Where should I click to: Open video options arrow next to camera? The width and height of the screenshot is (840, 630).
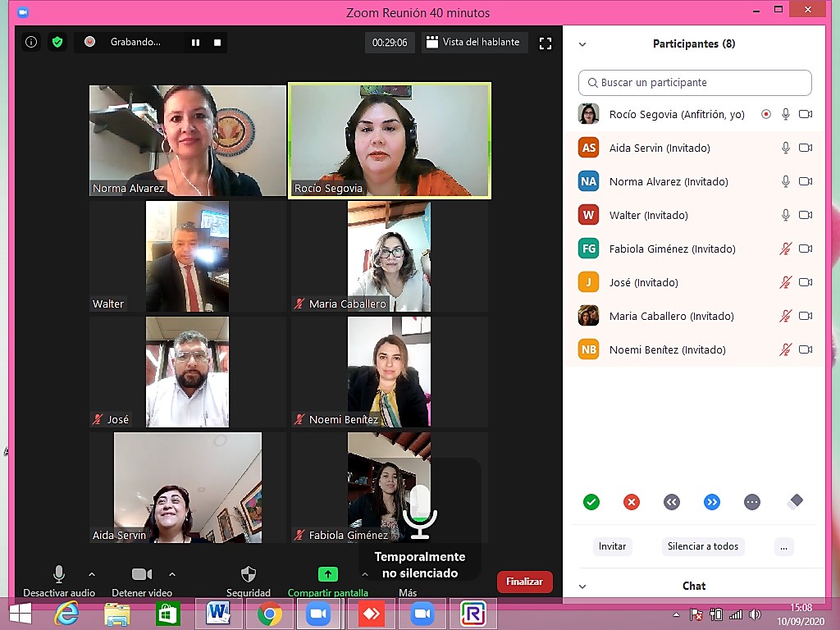pyautogui.click(x=172, y=574)
